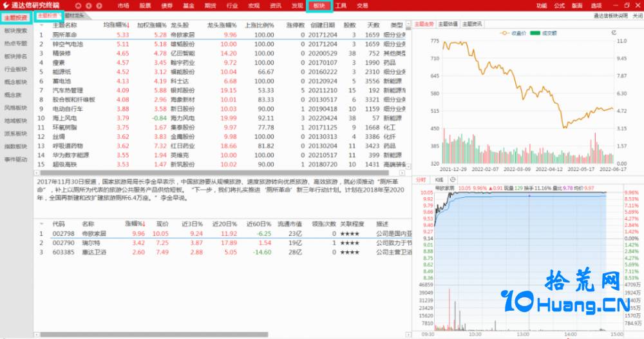Select 事件驱动 in the left sidebar
The width and height of the screenshot is (644, 339).
click(15, 159)
